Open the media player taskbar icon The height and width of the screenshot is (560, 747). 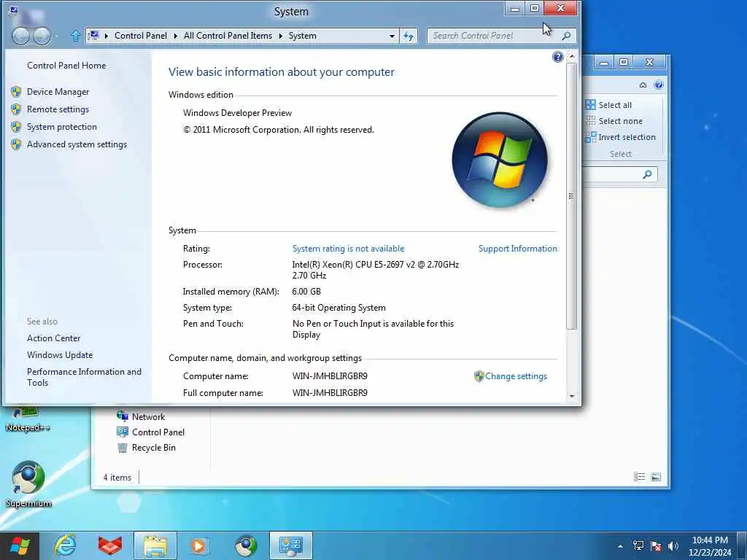[x=200, y=545]
